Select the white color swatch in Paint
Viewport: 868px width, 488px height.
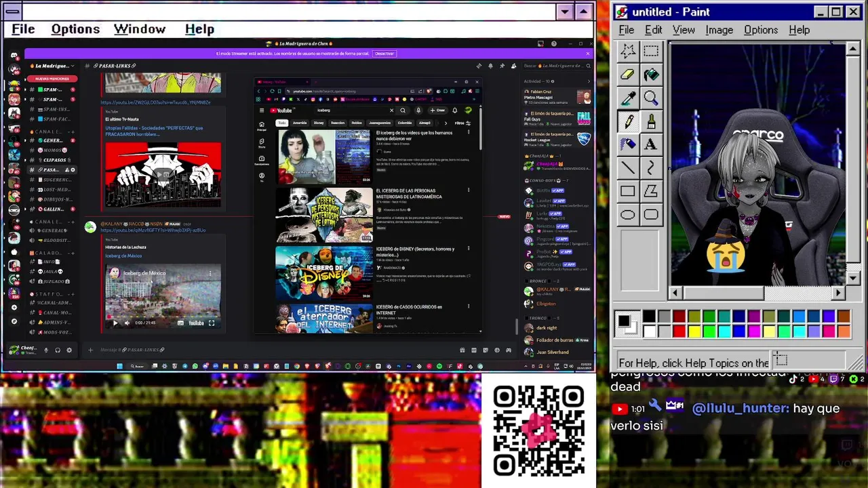[649, 331]
